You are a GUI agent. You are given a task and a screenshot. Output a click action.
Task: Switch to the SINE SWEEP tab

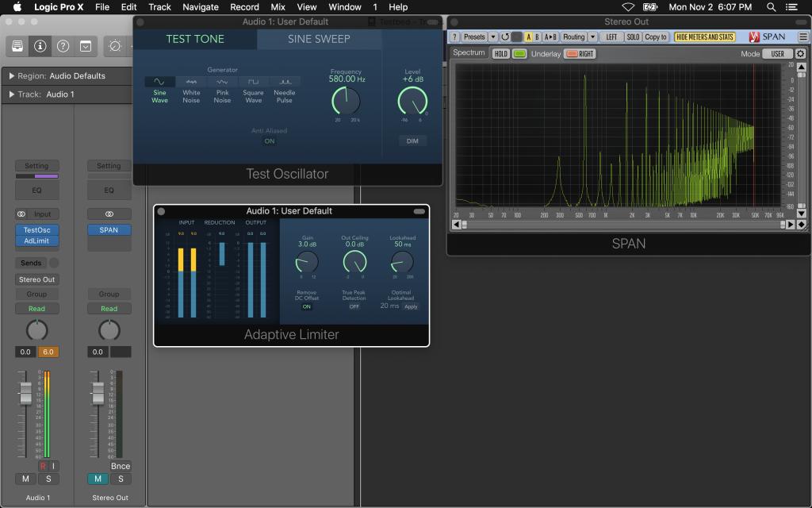pos(319,39)
